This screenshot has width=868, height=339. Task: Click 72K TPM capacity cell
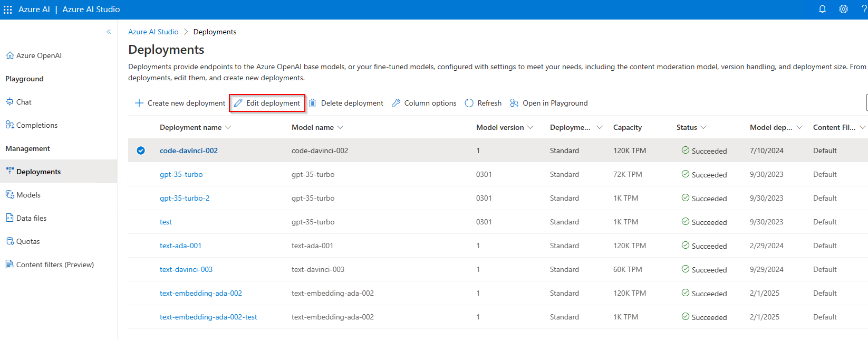click(628, 174)
